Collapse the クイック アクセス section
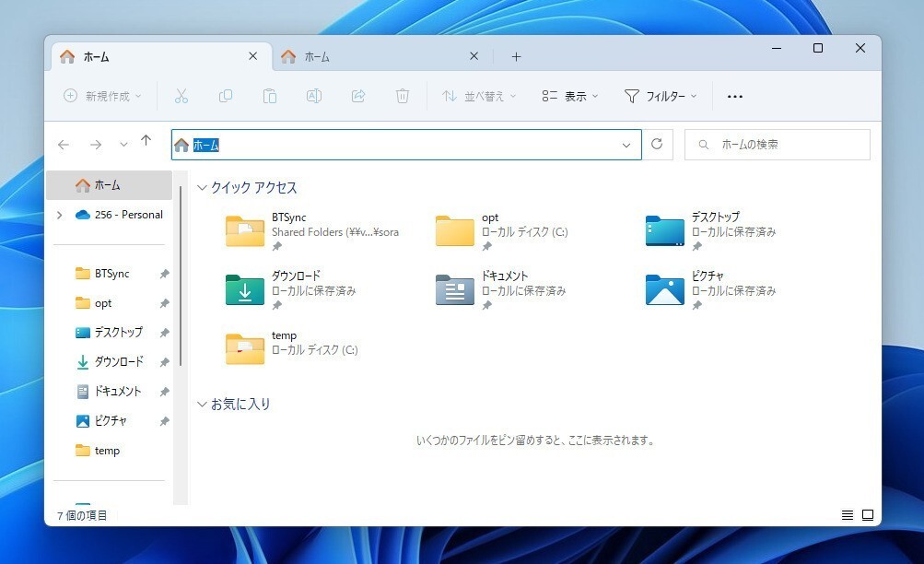Image resolution: width=924 pixels, height=564 pixels. pos(203,188)
